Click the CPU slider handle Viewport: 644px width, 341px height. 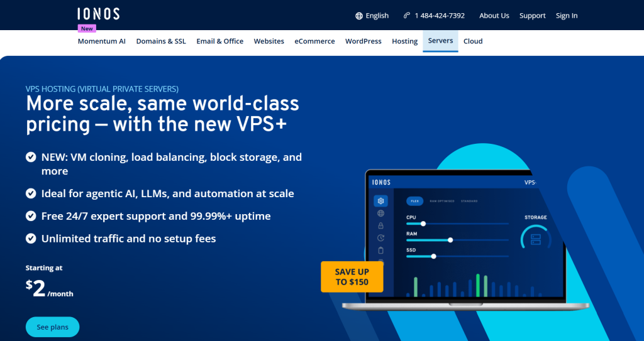coord(423,224)
